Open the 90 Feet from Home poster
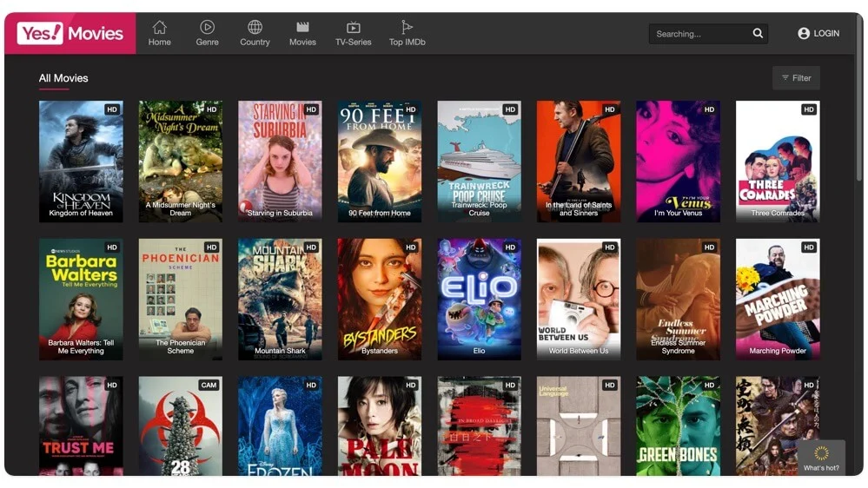 click(380, 162)
